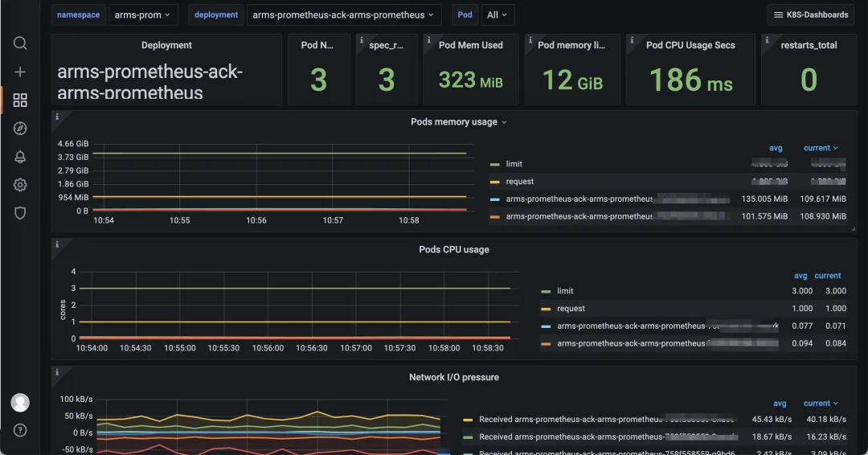Open the server admin shield icon
The width and height of the screenshot is (868, 455).
click(20, 213)
